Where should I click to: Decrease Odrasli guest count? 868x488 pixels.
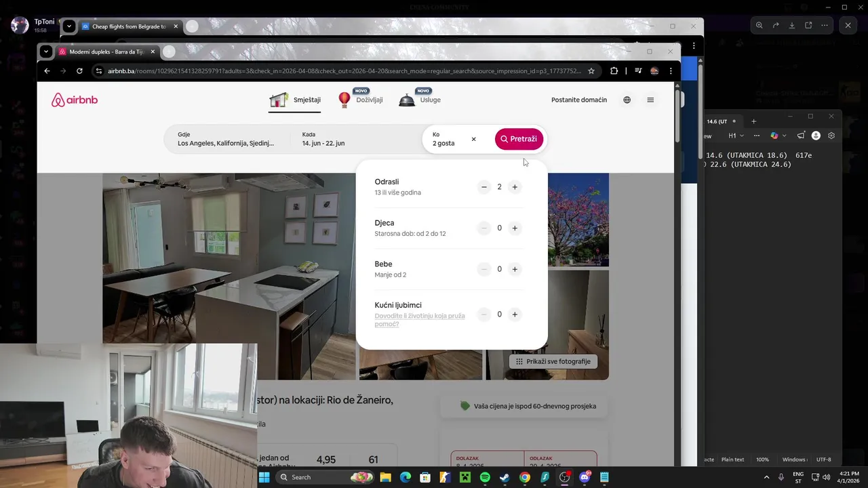(x=484, y=187)
